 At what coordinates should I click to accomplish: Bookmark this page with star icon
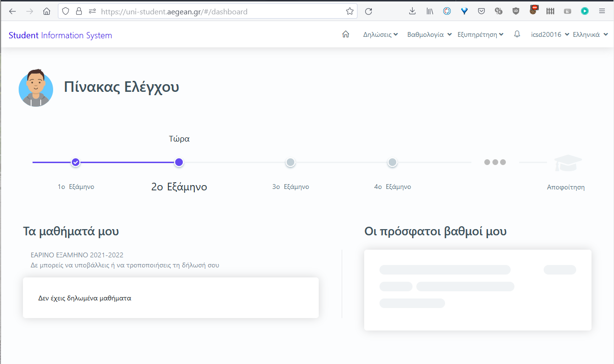pyautogui.click(x=349, y=11)
